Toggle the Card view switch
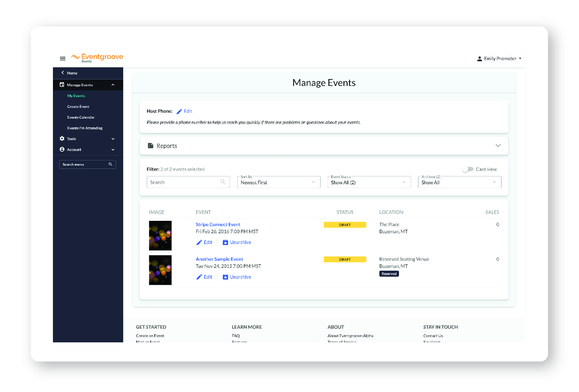This screenshot has width=579, height=392. [x=468, y=169]
